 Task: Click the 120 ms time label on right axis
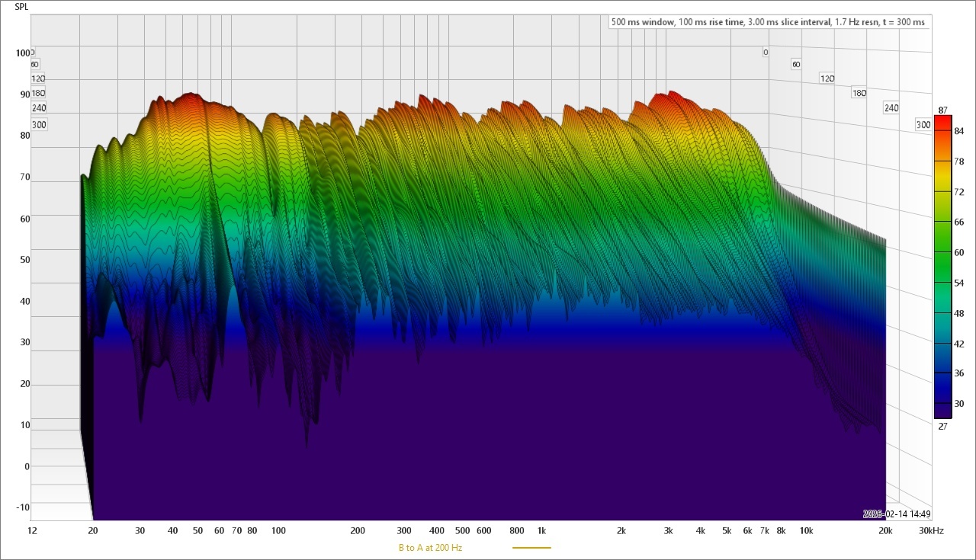(x=827, y=78)
